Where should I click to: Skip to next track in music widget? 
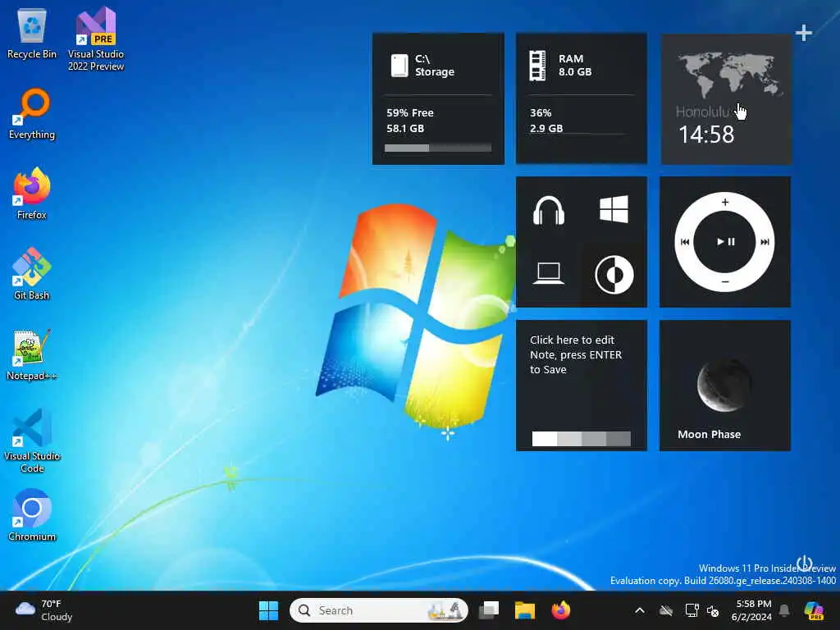765,242
